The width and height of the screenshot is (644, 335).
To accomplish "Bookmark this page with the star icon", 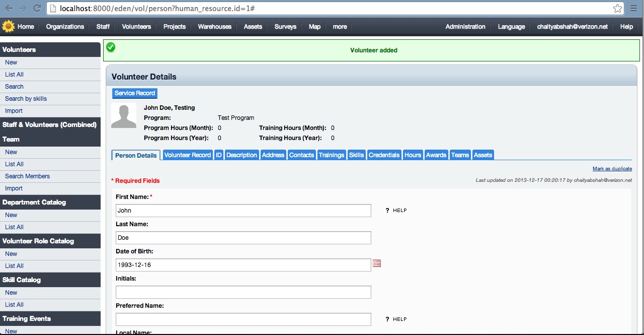I will point(617,9).
